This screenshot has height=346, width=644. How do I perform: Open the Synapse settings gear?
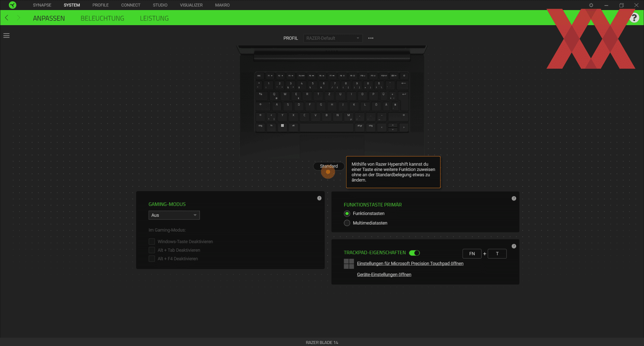(x=591, y=5)
